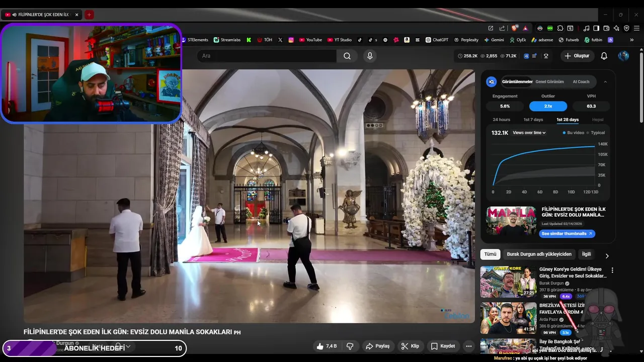Open the Amazon bookmark icon
This screenshot has height=362, width=644.
pos(407,40)
